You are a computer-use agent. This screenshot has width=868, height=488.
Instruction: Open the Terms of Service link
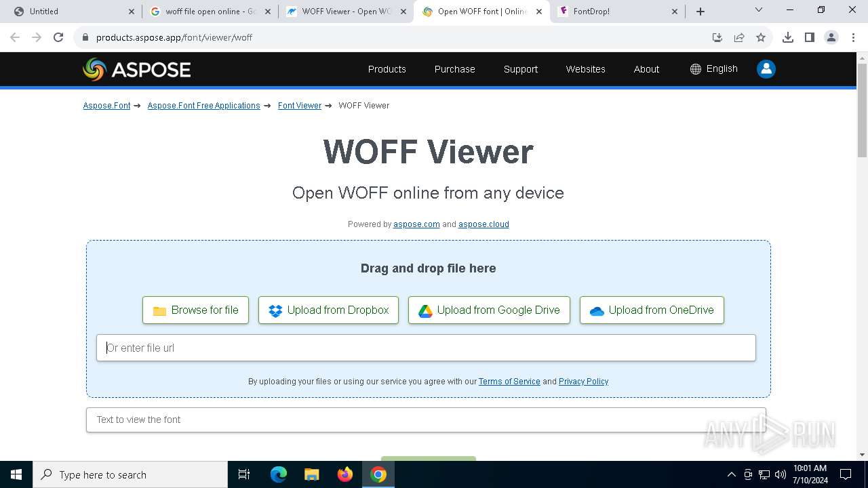click(509, 382)
